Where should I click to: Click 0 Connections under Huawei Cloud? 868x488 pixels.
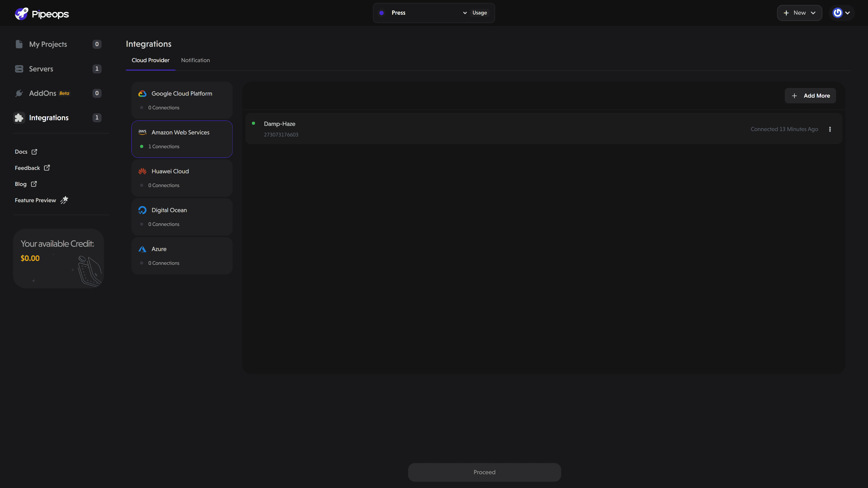click(x=164, y=185)
